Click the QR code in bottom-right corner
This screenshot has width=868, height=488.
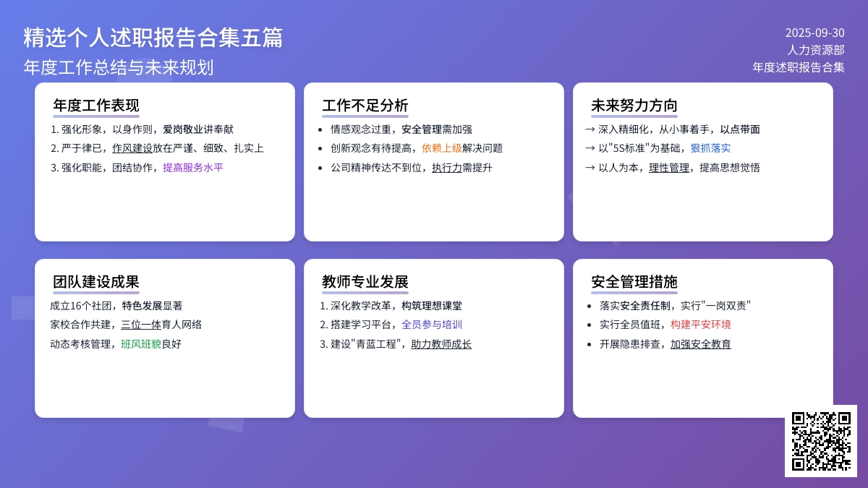coord(820,440)
